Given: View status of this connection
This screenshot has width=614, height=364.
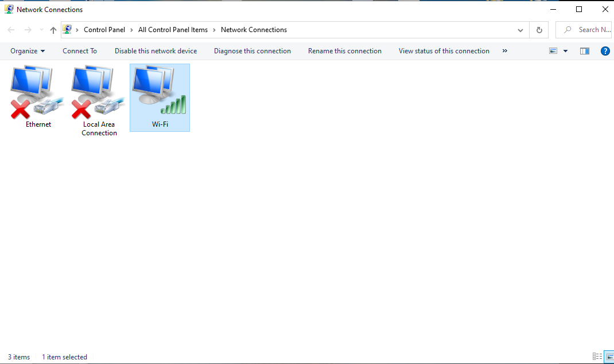Looking at the screenshot, I should coord(444,50).
